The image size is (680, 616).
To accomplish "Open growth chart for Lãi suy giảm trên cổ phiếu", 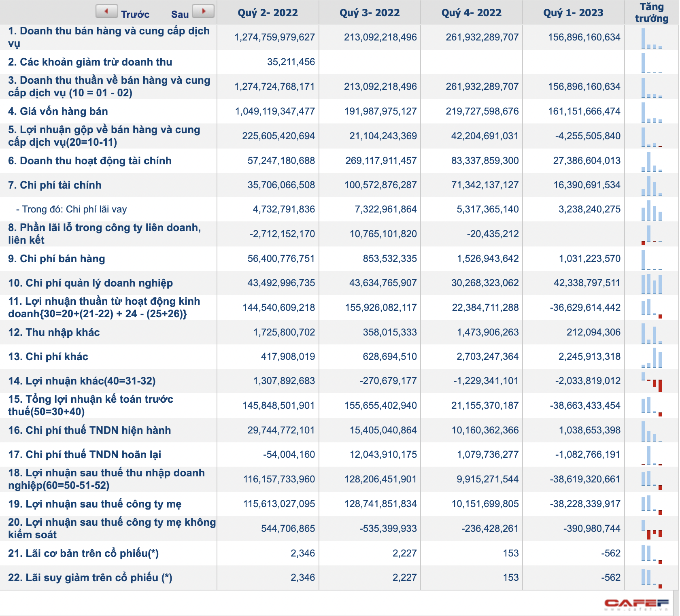I will (x=652, y=578).
